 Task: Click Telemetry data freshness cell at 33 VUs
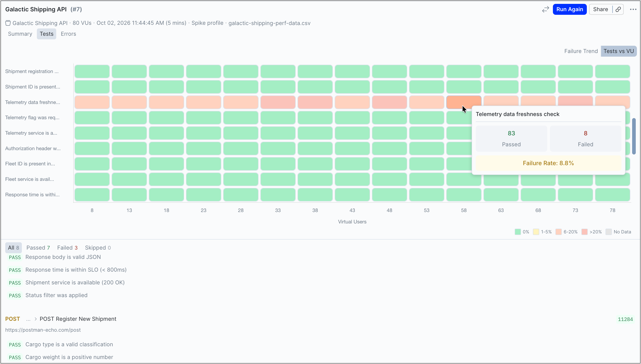[278, 102]
